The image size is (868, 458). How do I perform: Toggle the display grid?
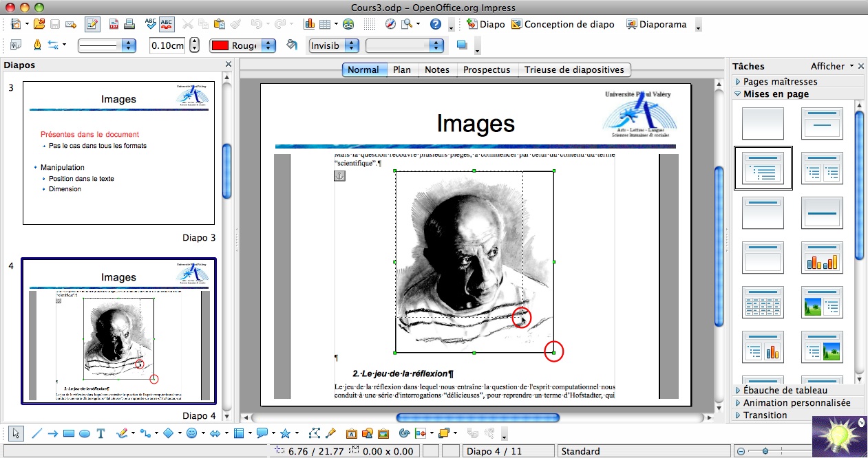pyautogui.click(x=370, y=25)
